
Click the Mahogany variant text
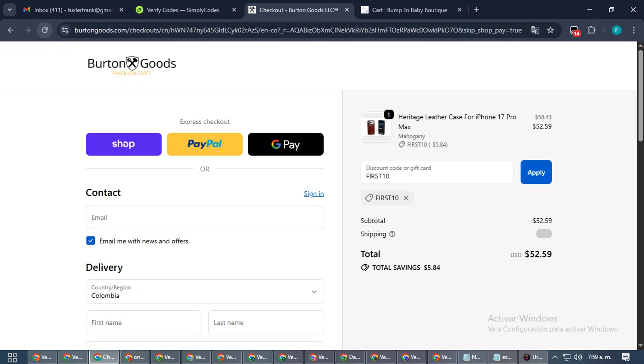[411, 136]
